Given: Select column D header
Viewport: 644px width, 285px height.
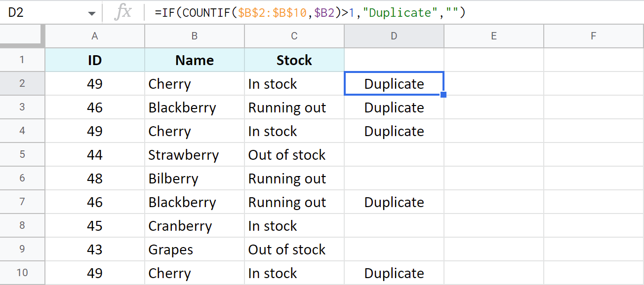Looking at the screenshot, I should click(x=394, y=36).
